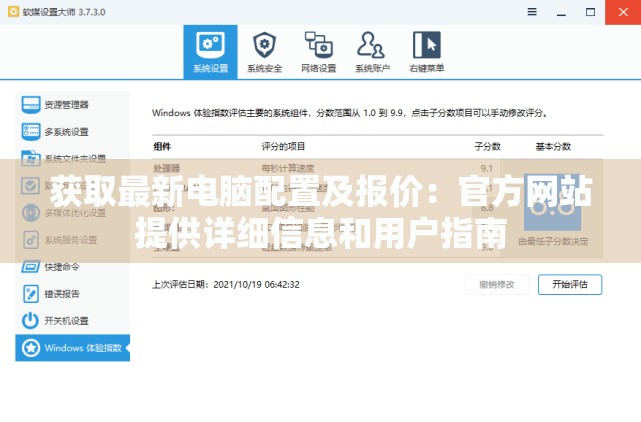Click 由最低子分数决定 caption under base score

(x=553, y=242)
